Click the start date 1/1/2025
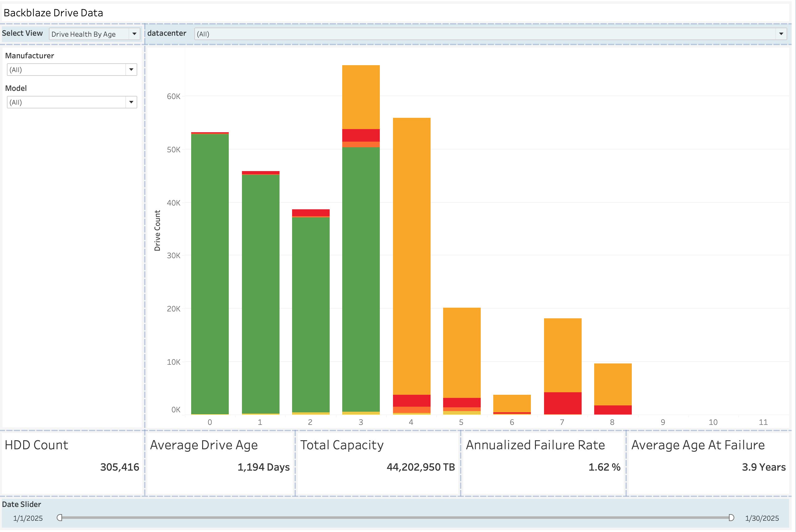This screenshot has height=532, width=796. 28,518
